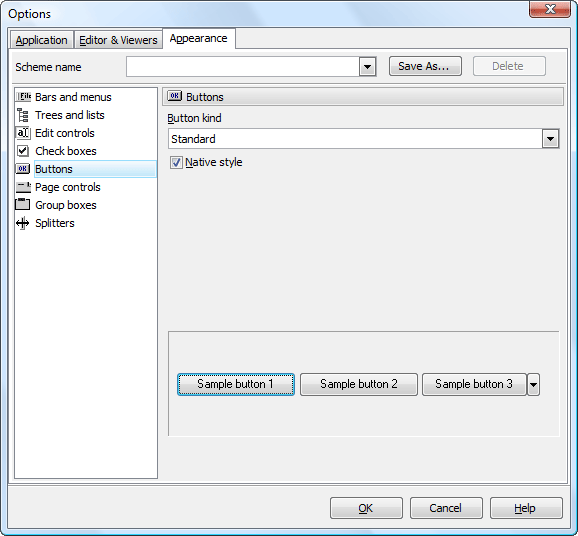Click the Trees and lists tree icon
Viewport: 578px width, 536px height.
pyautogui.click(x=23, y=115)
